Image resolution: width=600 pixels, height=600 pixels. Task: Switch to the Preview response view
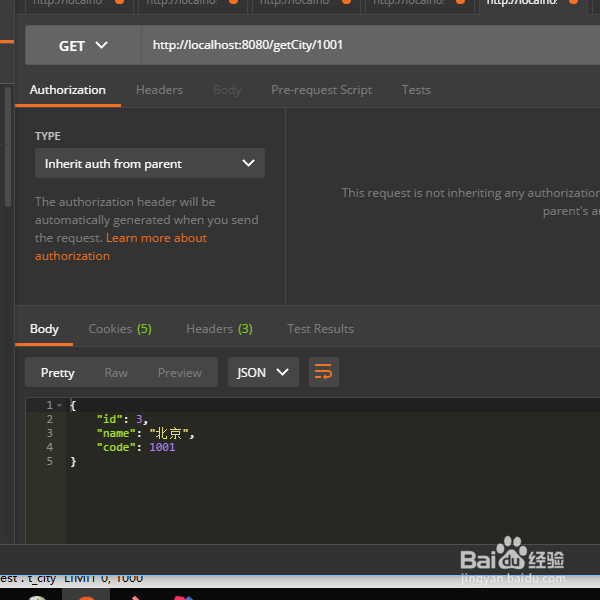coord(179,373)
